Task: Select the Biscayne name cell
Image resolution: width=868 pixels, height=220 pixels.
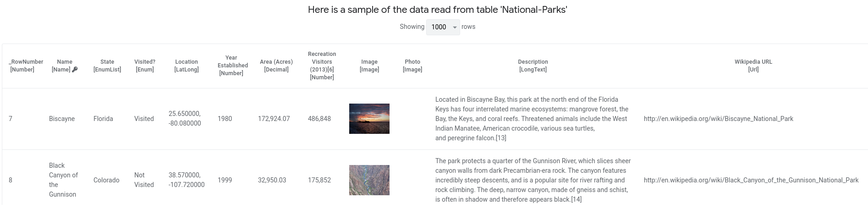Action: point(62,119)
